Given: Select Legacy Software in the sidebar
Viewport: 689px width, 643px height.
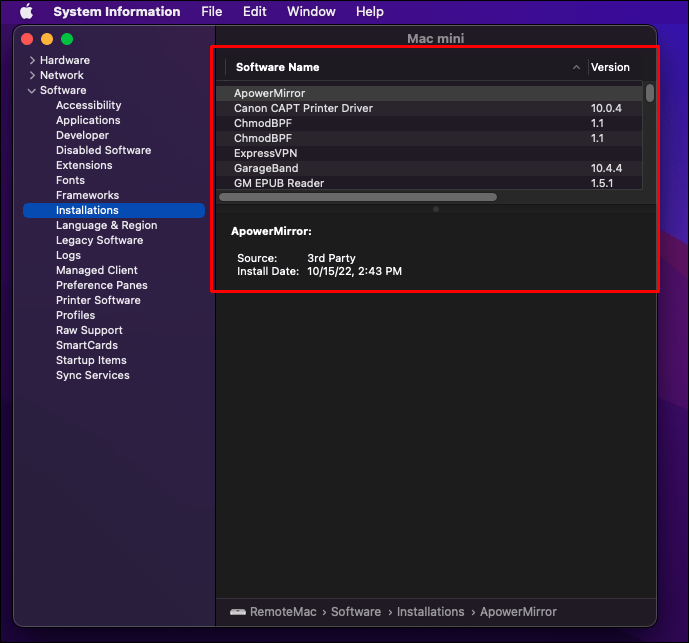Looking at the screenshot, I should (x=100, y=240).
